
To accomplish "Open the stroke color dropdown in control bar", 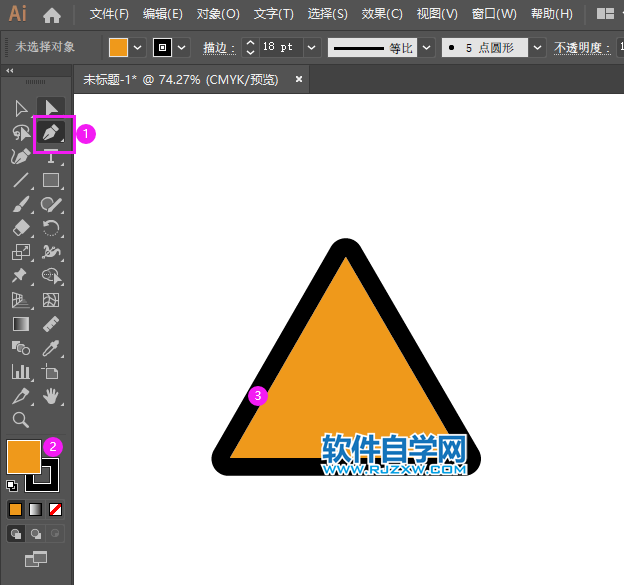I will click(181, 48).
